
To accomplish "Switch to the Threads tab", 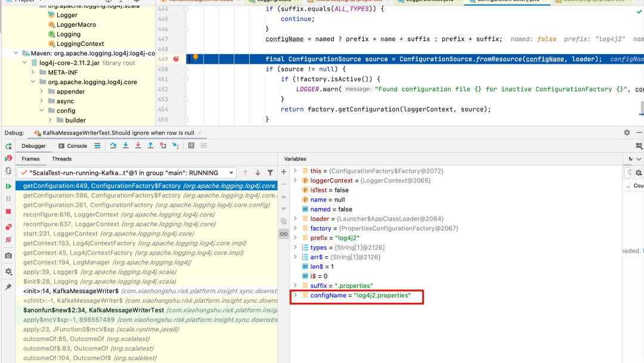I will pyautogui.click(x=61, y=159).
